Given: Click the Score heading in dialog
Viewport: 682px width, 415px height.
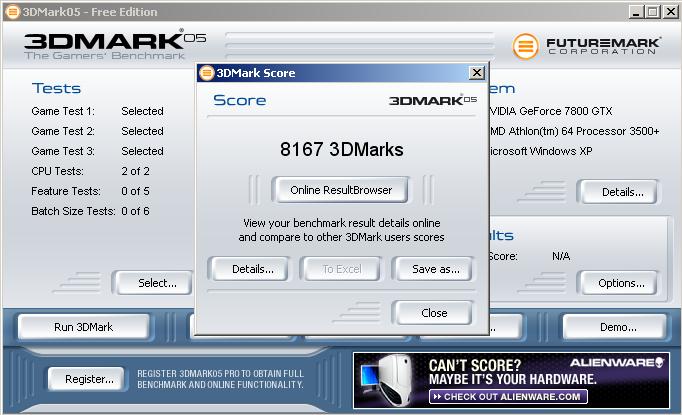Looking at the screenshot, I should click(239, 100).
